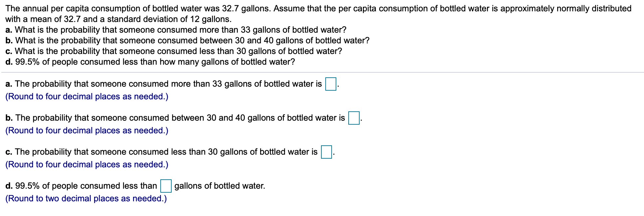The height and width of the screenshot is (216, 644).
Task: Click the part a question text
Action: [x=176, y=29]
